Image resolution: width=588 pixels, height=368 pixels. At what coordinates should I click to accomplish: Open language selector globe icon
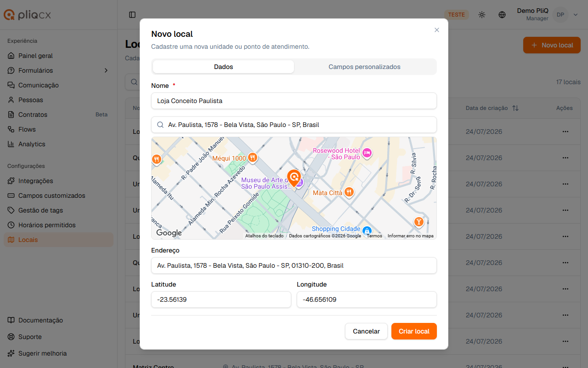(502, 15)
